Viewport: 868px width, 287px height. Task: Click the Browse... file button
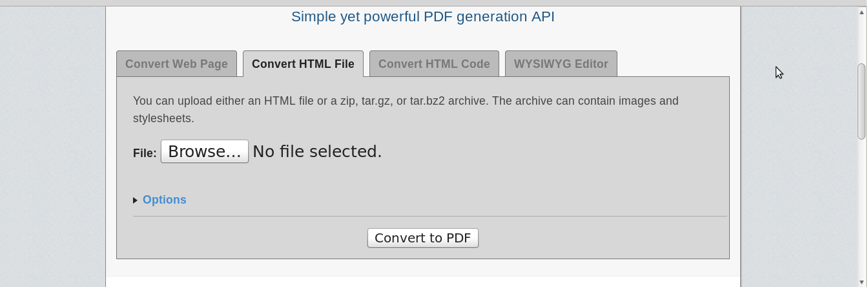205,151
